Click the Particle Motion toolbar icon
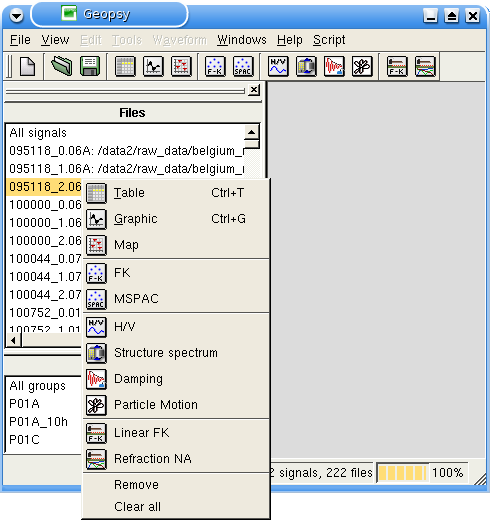490x520 pixels. pos(362,66)
